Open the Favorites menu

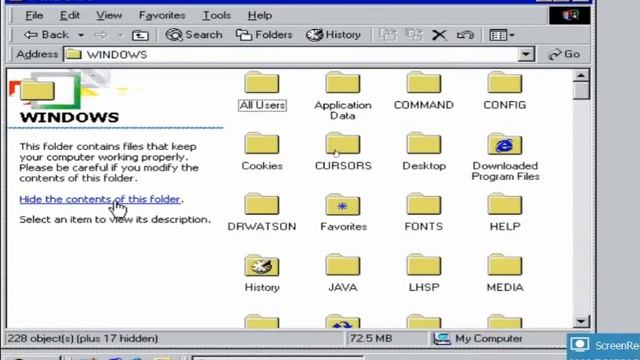[x=162, y=16]
